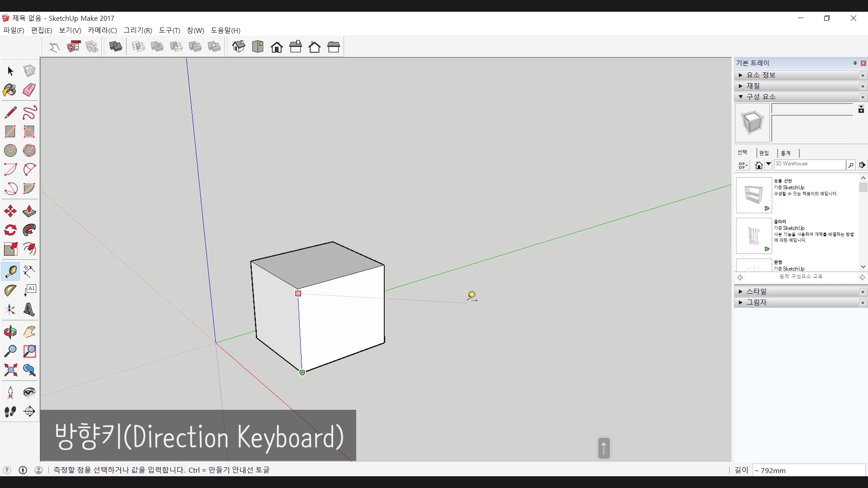Viewport: 868px width, 488px height.
Task: Select the Eraser tool
Action: [x=29, y=90]
